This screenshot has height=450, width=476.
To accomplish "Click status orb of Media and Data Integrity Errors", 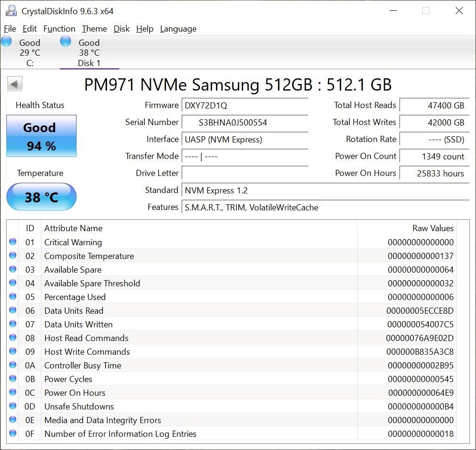I will click(x=13, y=419).
